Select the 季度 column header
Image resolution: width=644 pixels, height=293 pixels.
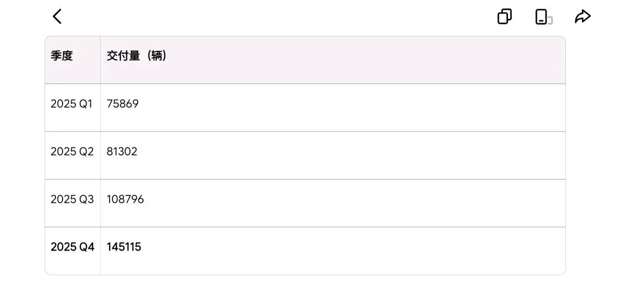coord(61,56)
